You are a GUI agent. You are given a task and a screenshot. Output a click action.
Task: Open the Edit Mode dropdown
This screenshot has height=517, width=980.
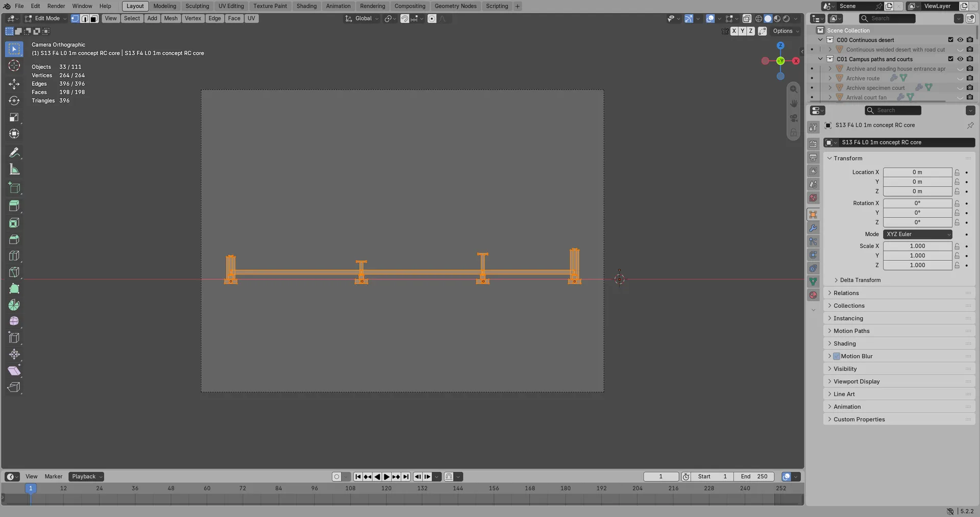coord(46,18)
